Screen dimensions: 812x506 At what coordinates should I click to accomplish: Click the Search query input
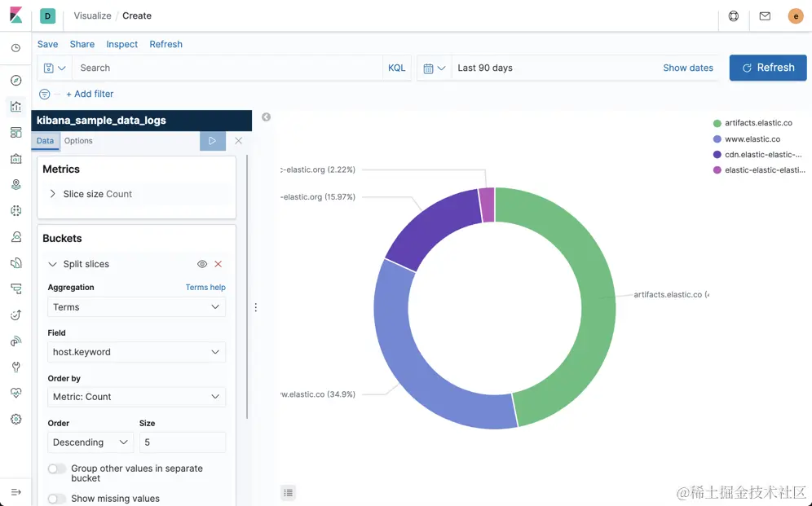tap(227, 68)
